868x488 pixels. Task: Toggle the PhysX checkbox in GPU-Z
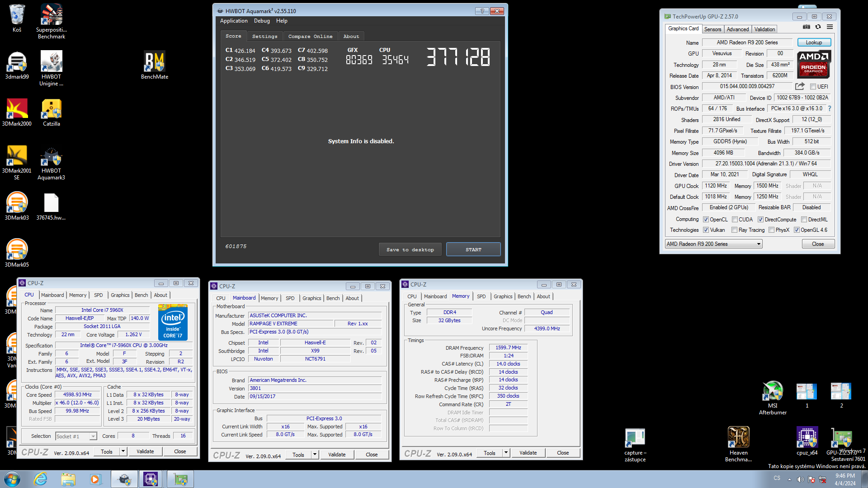771,230
